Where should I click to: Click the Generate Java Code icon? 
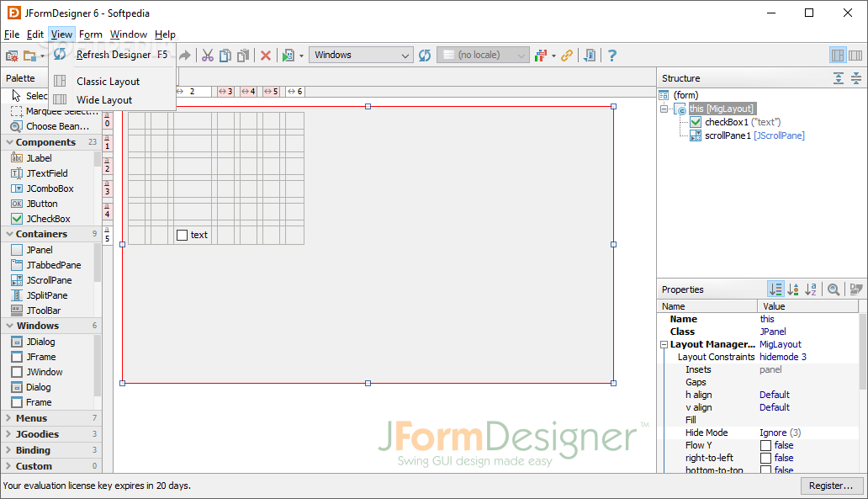point(590,56)
